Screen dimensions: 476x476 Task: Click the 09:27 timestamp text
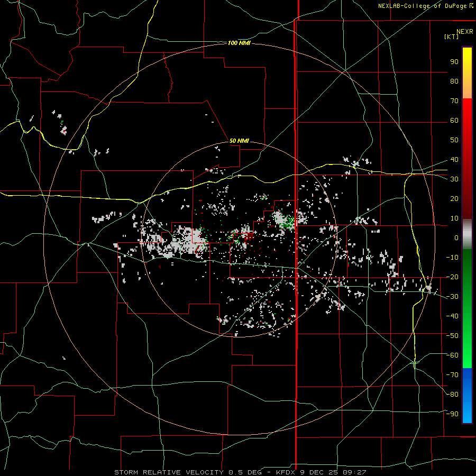pyautogui.click(x=354, y=472)
